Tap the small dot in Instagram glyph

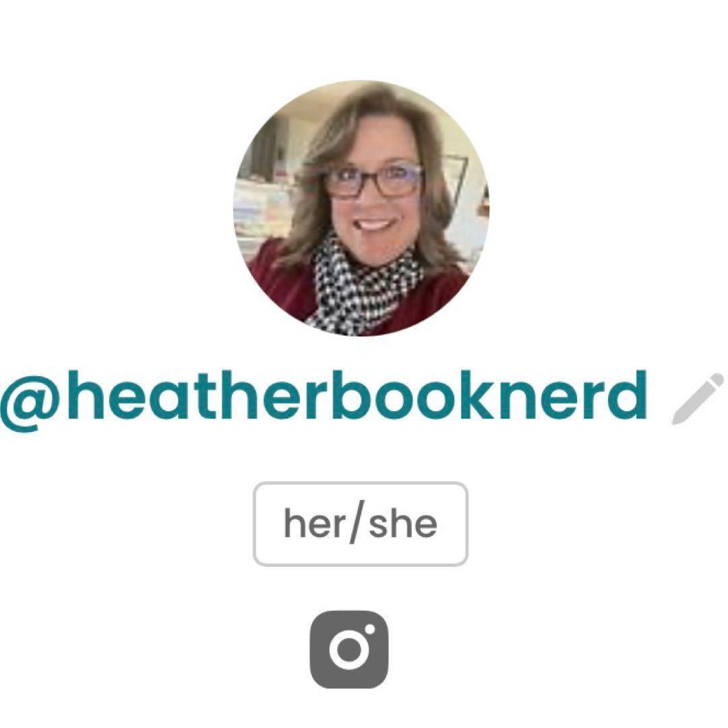[370, 629]
